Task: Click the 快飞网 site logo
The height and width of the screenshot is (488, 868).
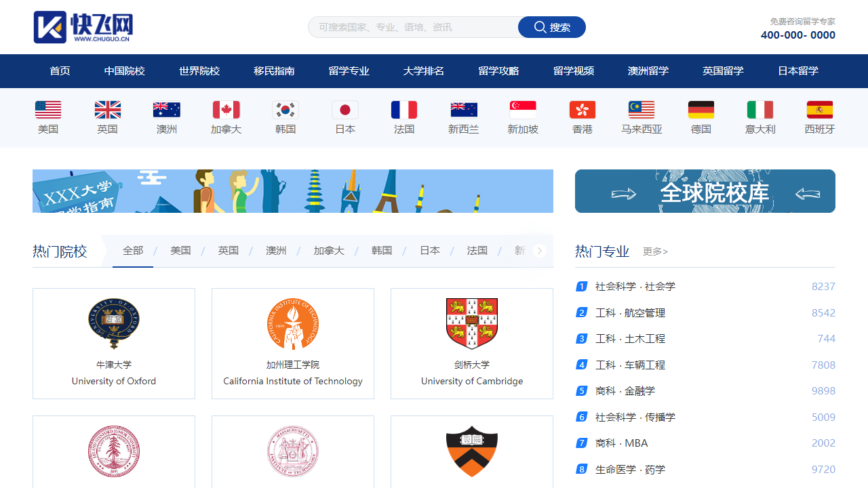Action: [81, 27]
